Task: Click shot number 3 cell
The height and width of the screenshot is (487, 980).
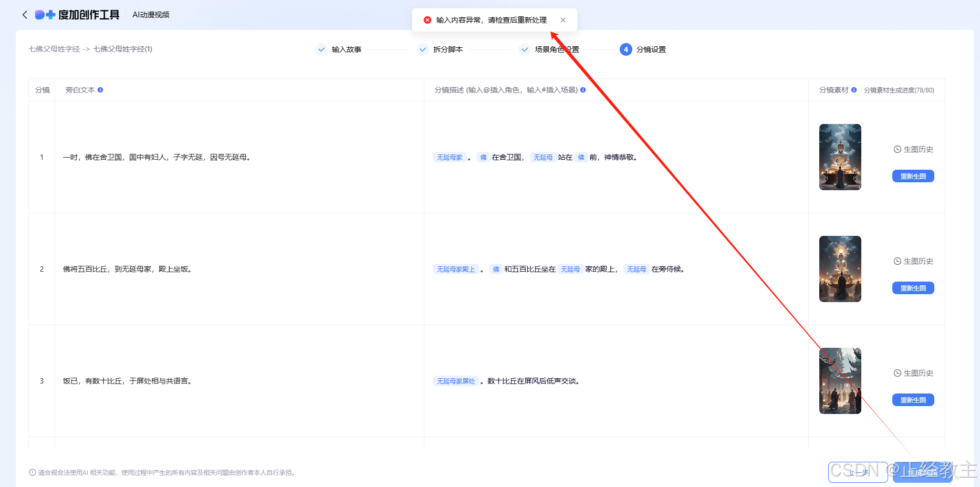Action: coord(42,381)
